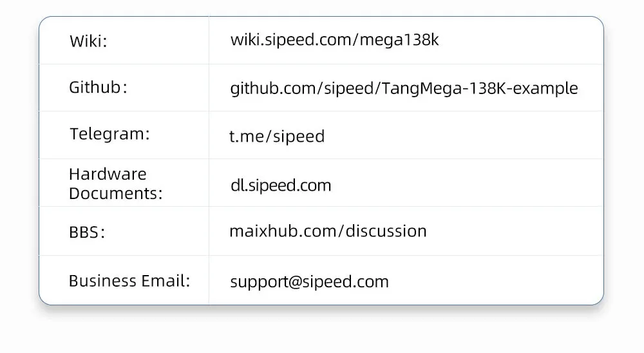Click the support@sipeed.com email address
Viewport: 644px width, 353px height.
tap(309, 282)
